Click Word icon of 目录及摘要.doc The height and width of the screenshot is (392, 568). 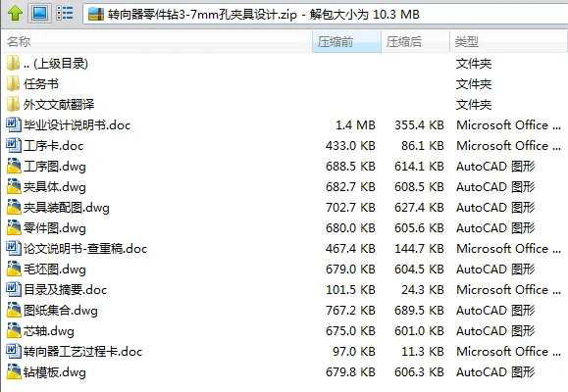[x=14, y=289]
